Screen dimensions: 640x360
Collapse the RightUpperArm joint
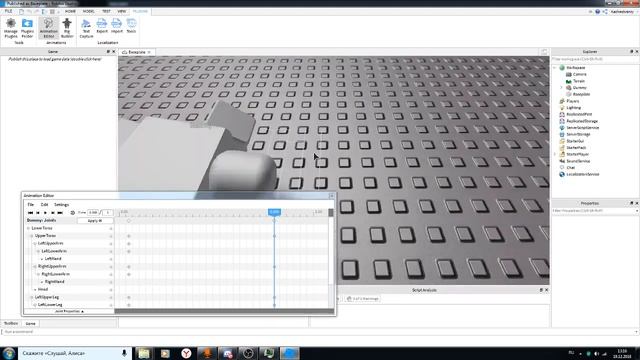coord(35,267)
